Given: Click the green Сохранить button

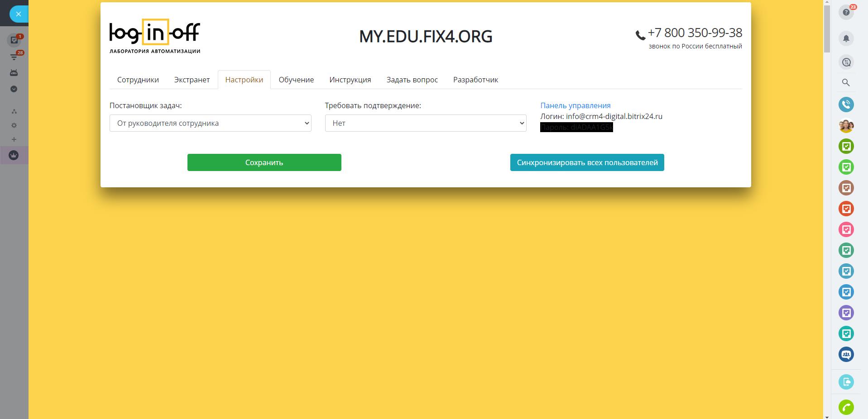Looking at the screenshot, I should tap(264, 162).
